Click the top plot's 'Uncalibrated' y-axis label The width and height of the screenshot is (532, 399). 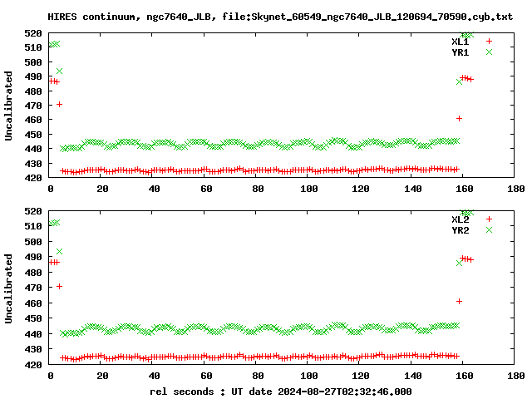[x=8, y=106]
